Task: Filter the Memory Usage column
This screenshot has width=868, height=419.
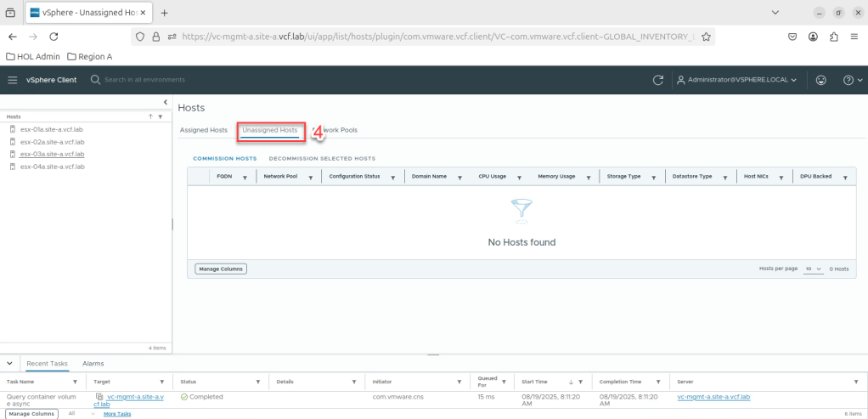Action: coord(588,178)
